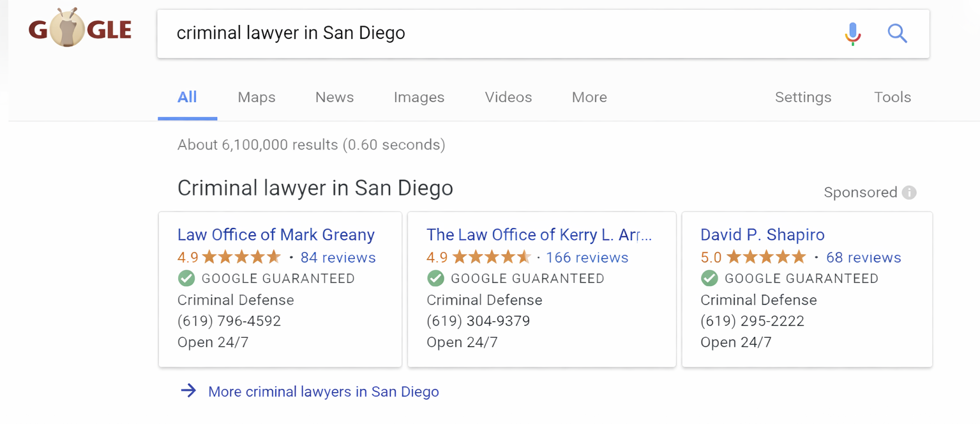
Task: Click the blue magnifier search icon
Action: 897,33
